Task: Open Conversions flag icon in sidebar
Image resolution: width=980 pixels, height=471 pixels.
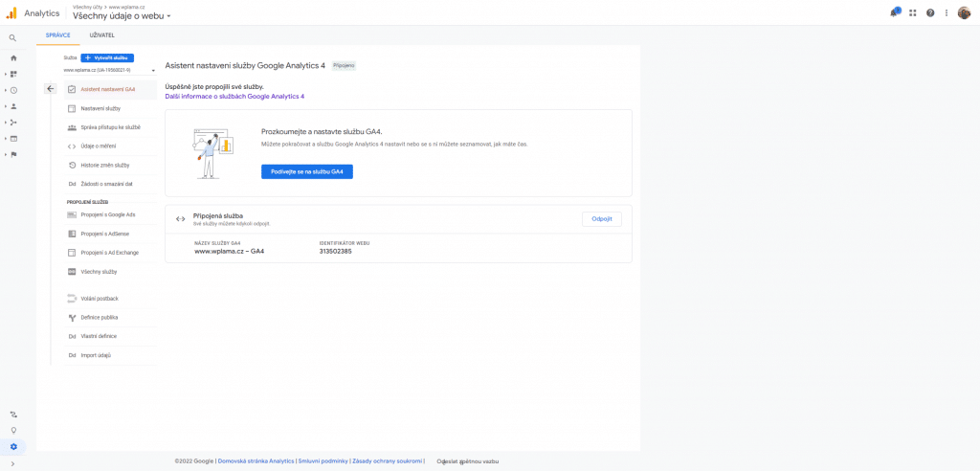Action: (x=13, y=154)
